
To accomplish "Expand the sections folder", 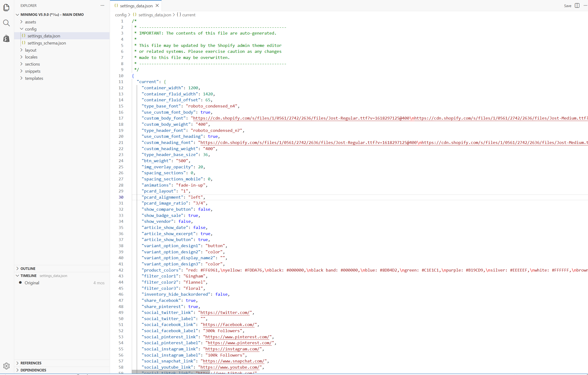I will [32, 64].
